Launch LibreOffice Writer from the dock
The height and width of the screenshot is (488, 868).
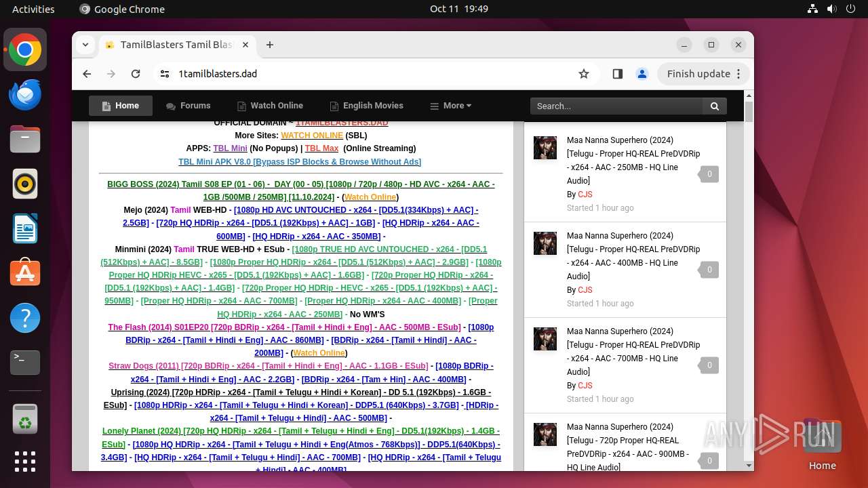tap(25, 228)
